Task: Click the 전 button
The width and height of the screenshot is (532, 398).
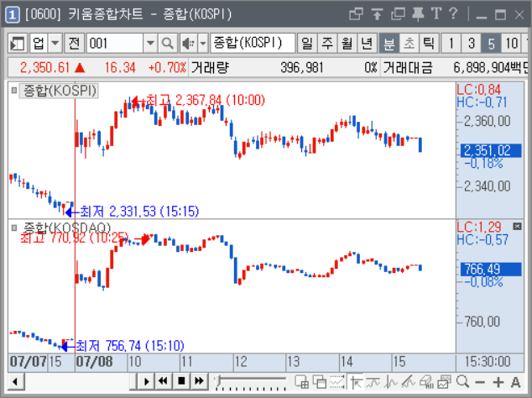Action: (75, 43)
